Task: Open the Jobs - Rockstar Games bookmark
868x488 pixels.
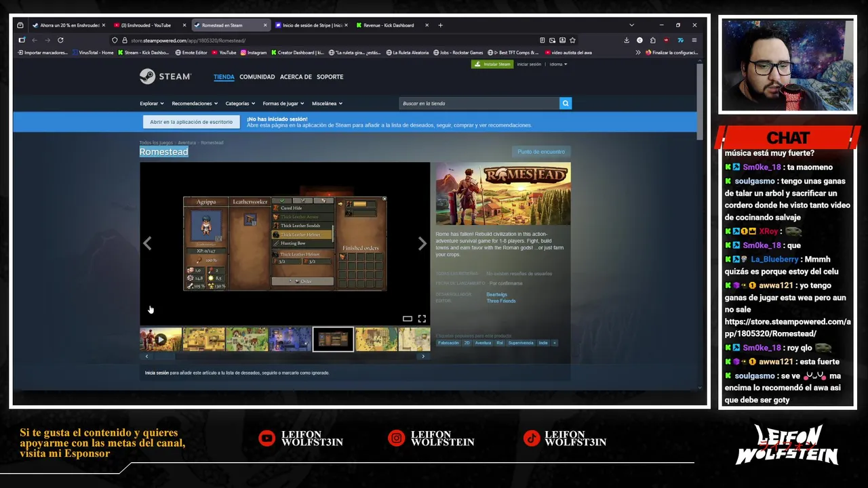Action: pos(458,52)
